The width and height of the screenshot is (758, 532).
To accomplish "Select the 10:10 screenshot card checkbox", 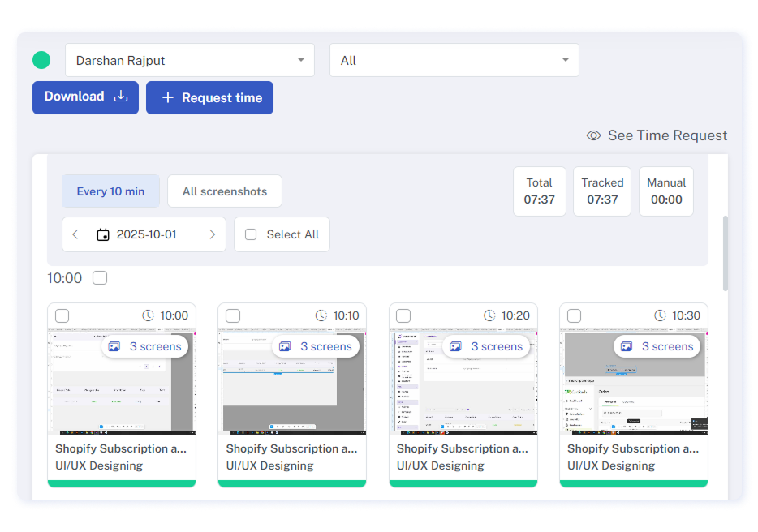I will (x=233, y=315).
